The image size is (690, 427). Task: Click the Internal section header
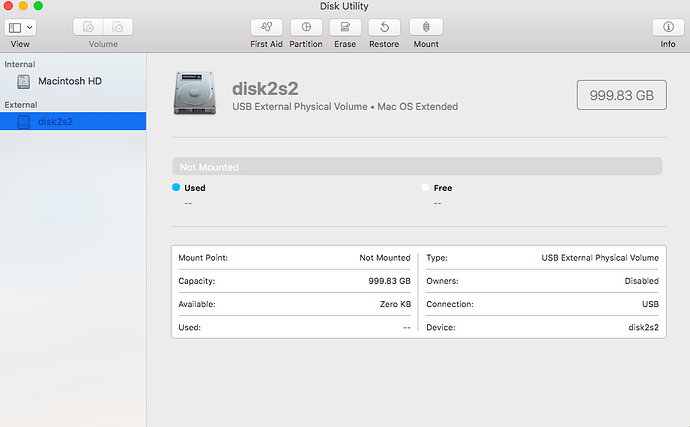point(20,64)
